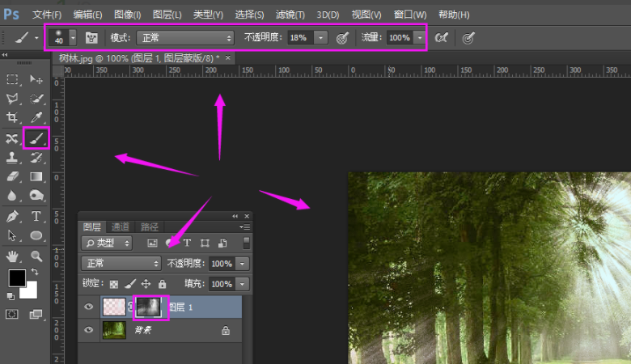
Task: Open the layer 填充 100% dropdown arrow
Action: [x=242, y=284]
